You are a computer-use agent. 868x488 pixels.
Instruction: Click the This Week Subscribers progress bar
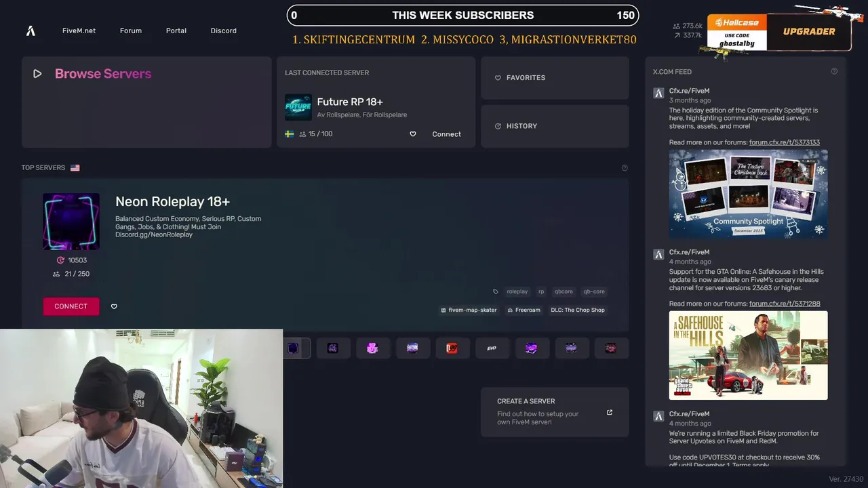tap(462, 15)
